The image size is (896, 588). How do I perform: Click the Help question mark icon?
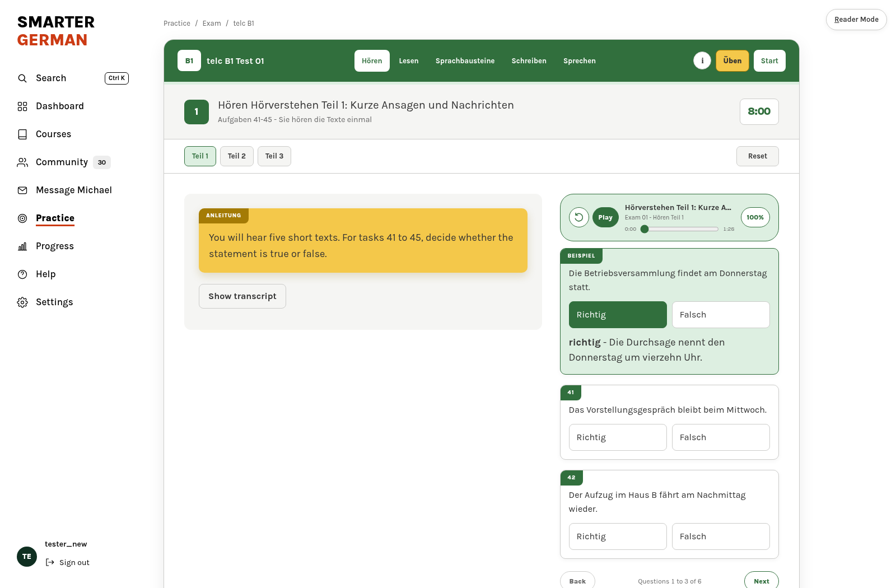click(22, 274)
